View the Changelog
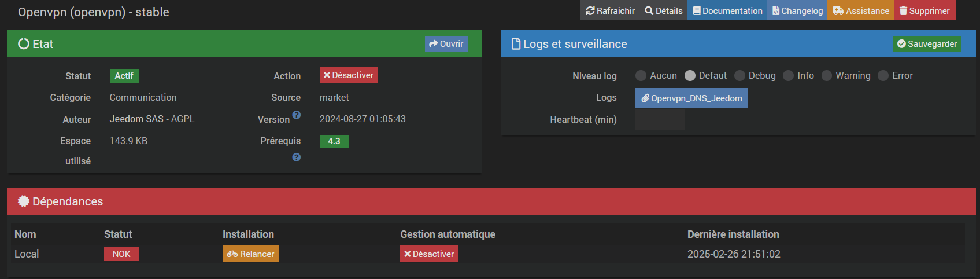The width and height of the screenshot is (980, 279). point(797,10)
